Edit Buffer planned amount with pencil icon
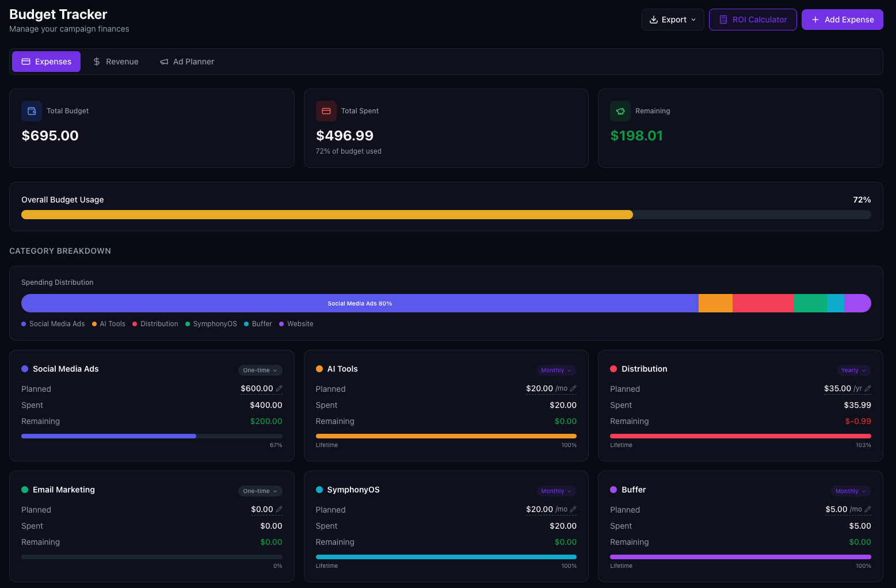Screen dimensions: 896x588 coord(867,510)
